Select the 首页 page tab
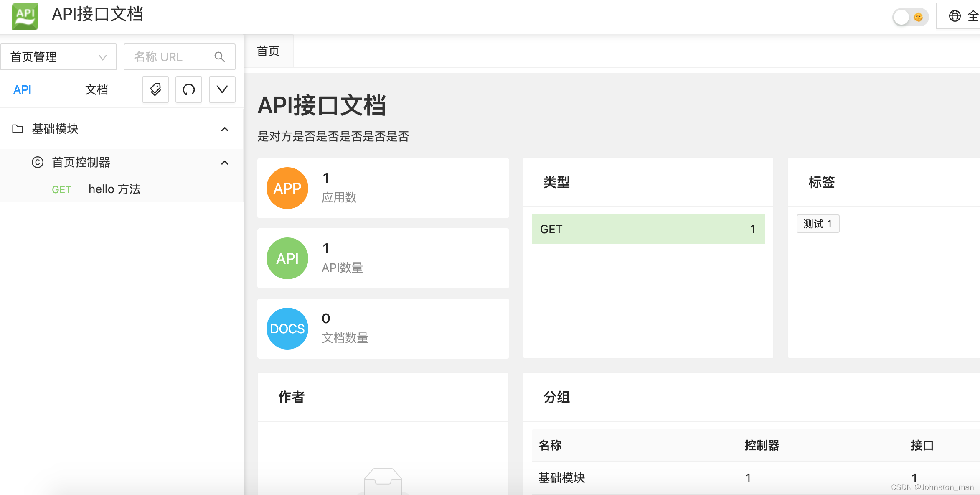This screenshot has width=980, height=495. [x=268, y=51]
